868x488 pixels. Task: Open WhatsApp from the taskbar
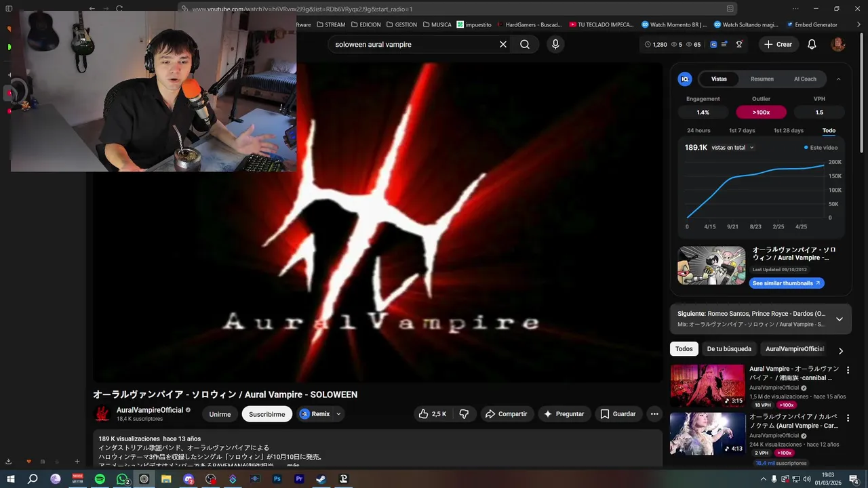(122, 479)
